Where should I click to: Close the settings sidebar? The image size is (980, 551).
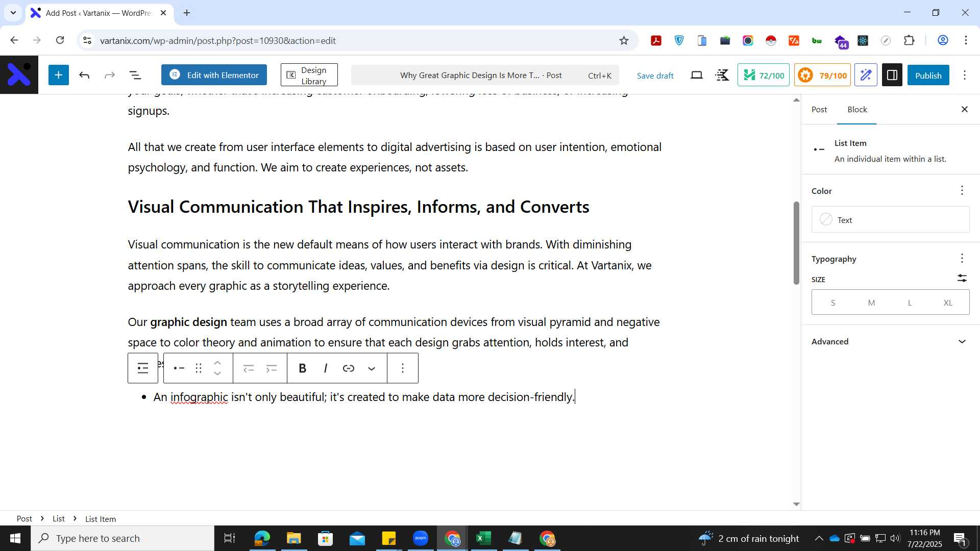pos(965,109)
